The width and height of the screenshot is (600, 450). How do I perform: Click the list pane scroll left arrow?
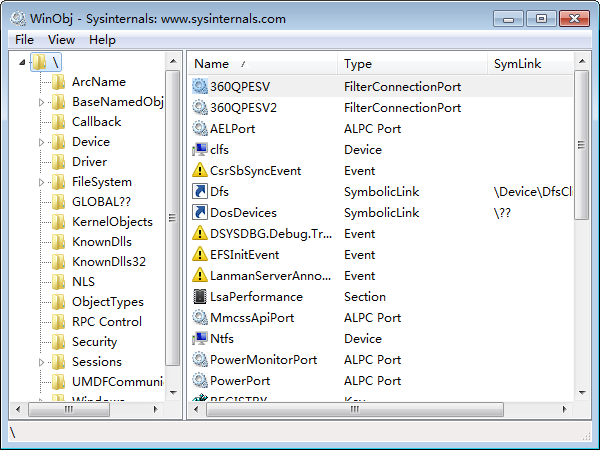click(x=196, y=409)
